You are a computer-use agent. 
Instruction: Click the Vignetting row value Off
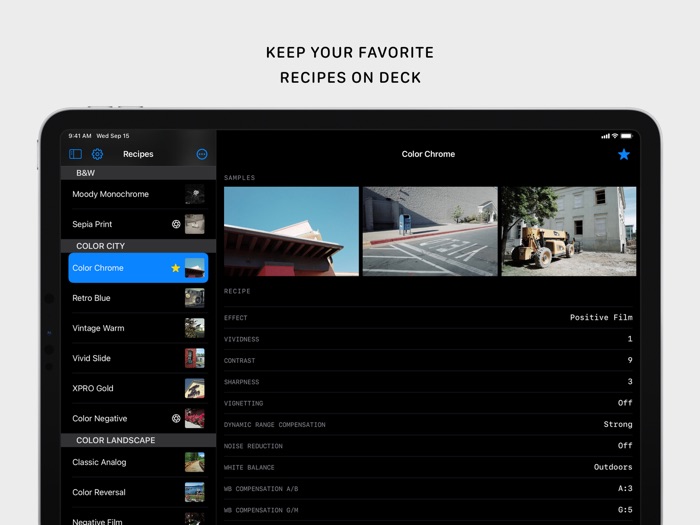point(625,403)
